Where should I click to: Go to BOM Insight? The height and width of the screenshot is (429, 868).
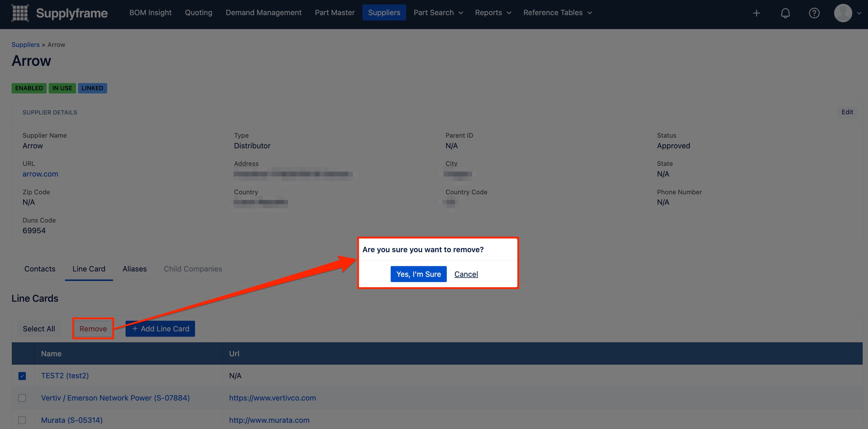150,12
